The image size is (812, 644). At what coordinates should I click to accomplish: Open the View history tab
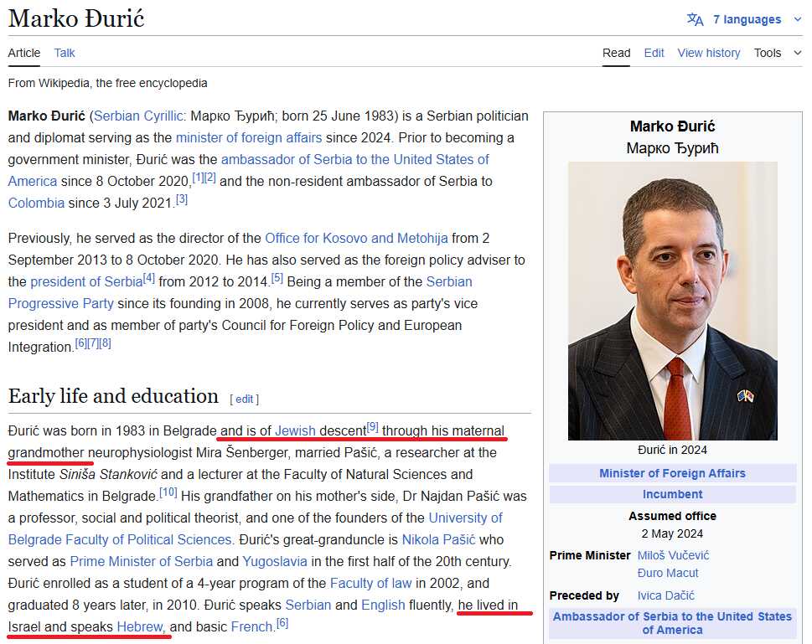tap(708, 53)
